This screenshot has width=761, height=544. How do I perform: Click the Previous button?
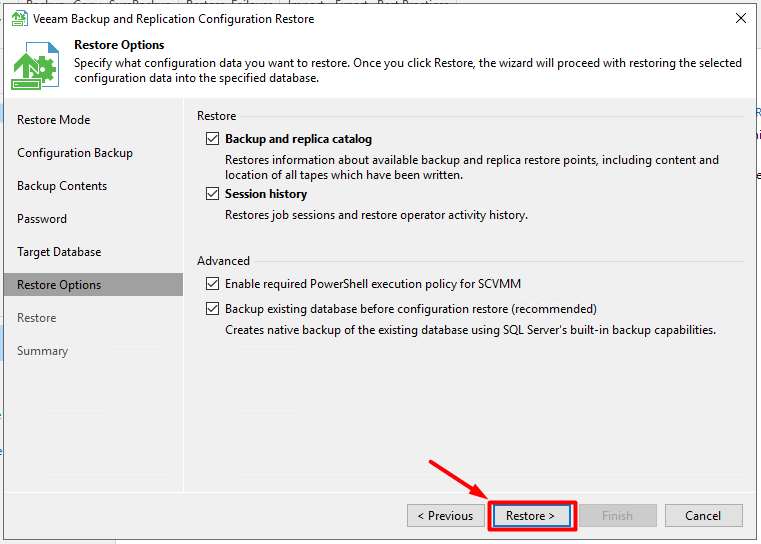coord(446,515)
